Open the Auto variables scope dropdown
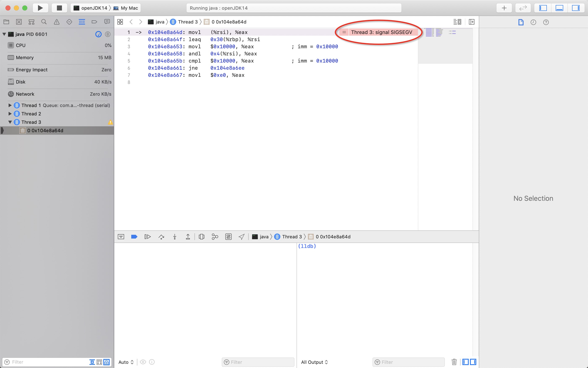The height and width of the screenshot is (368, 588). (x=126, y=362)
